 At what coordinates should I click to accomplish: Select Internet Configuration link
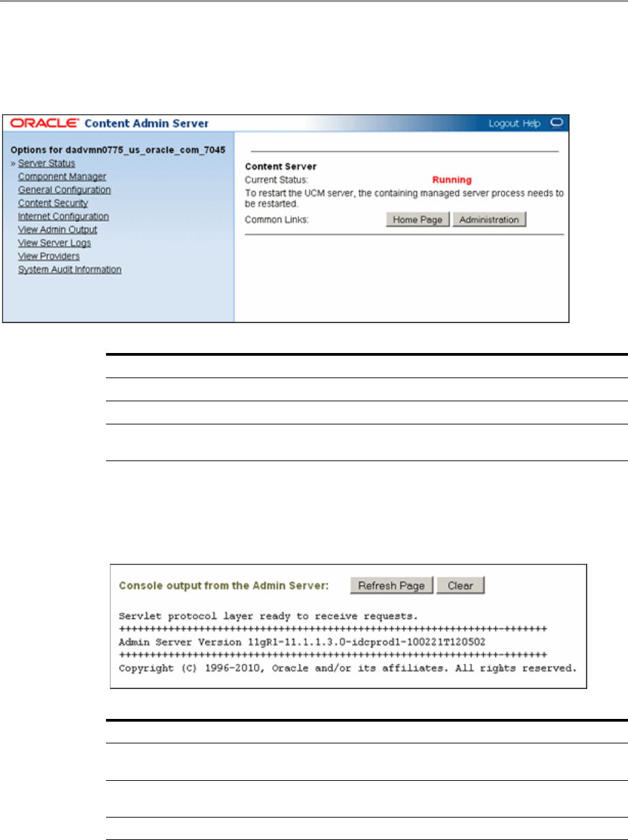click(x=63, y=216)
